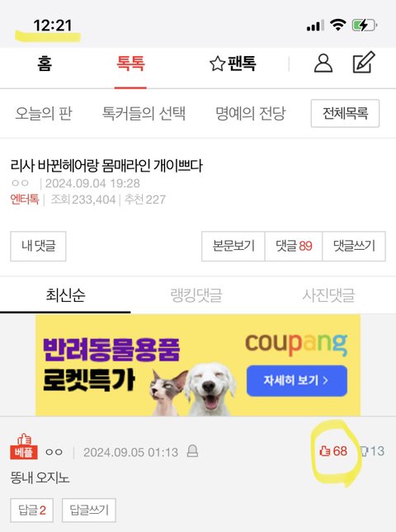396x532 pixels.
Task: Tap 본문보기 to view the post body
Action: 233,246
